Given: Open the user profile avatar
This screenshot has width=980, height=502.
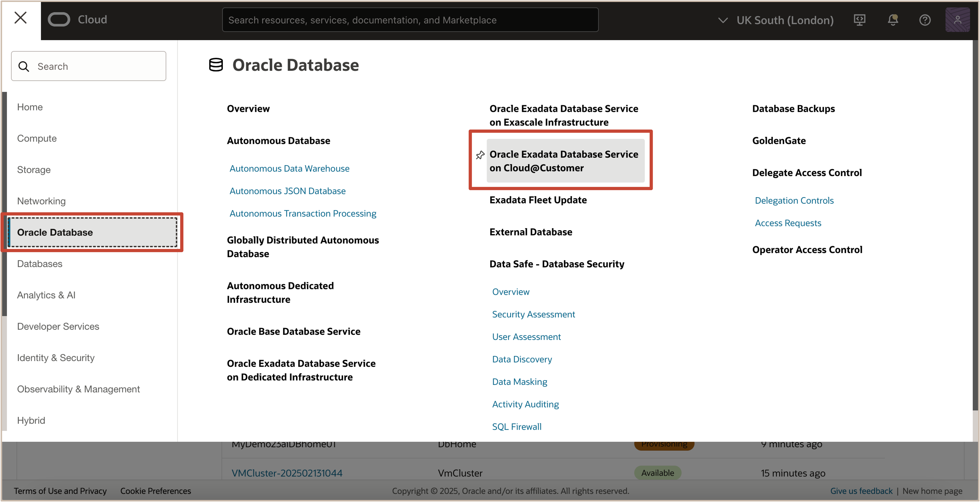Looking at the screenshot, I should 957,20.
